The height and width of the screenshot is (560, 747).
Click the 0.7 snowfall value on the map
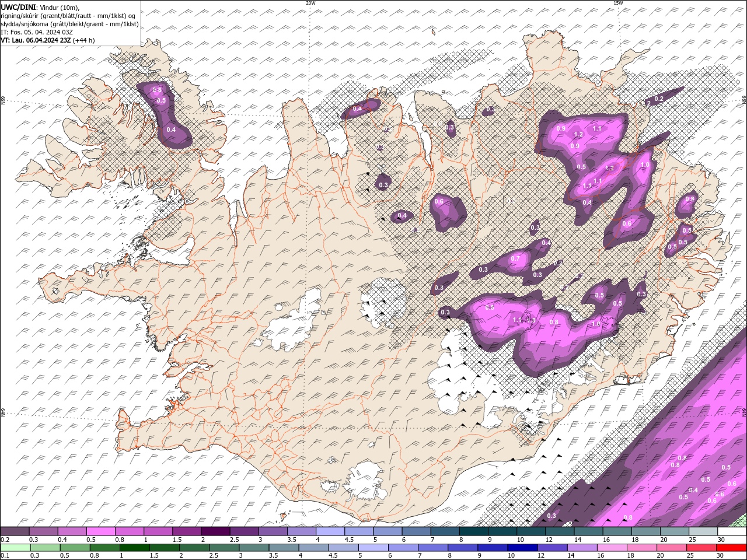click(515, 258)
